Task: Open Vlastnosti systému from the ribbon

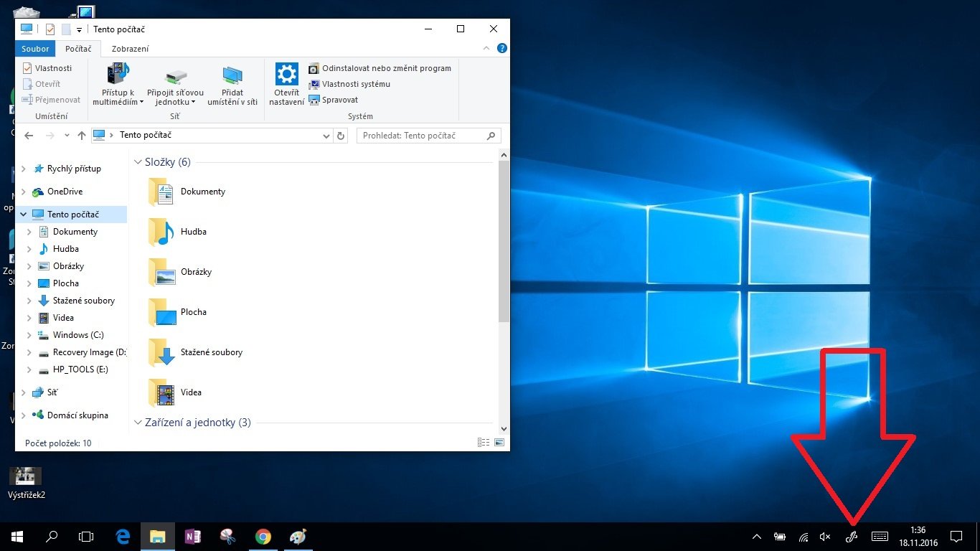Action: coord(349,84)
